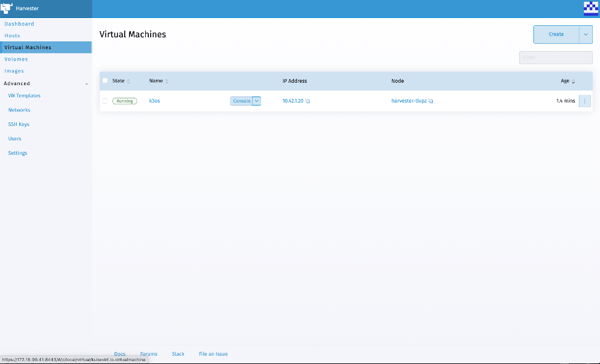600x364 pixels.
Task: Click the Filter input field
Action: point(556,58)
